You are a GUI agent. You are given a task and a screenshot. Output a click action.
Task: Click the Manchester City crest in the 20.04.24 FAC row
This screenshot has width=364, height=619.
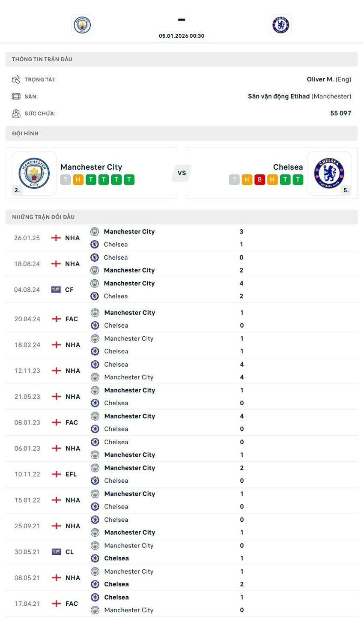tap(94, 312)
